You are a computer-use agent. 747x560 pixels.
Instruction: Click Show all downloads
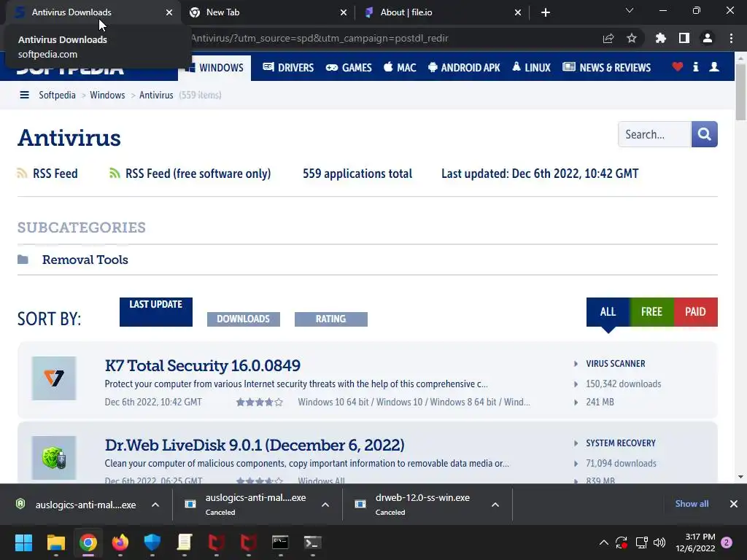point(692,504)
